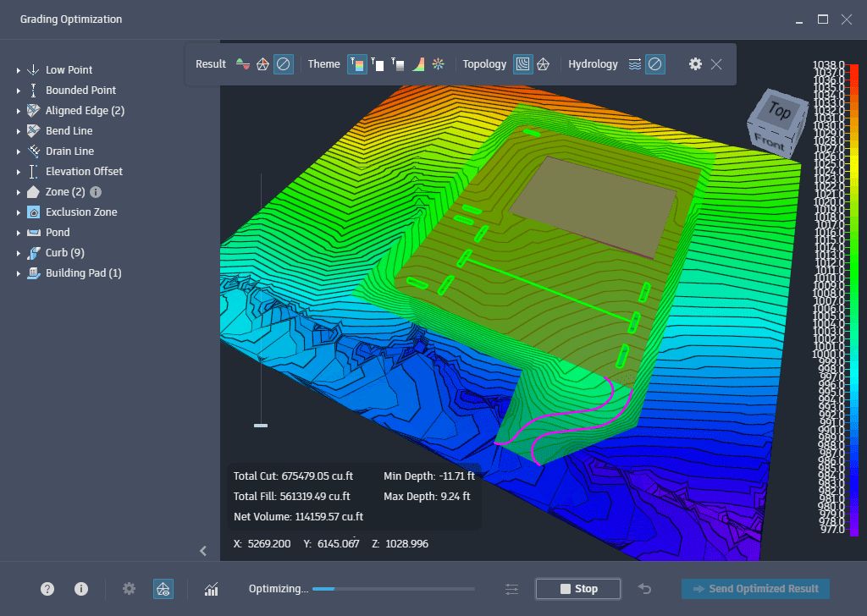Expand the Building Pad (1) node
The height and width of the screenshot is (616, 867).
tap(18, 273)
